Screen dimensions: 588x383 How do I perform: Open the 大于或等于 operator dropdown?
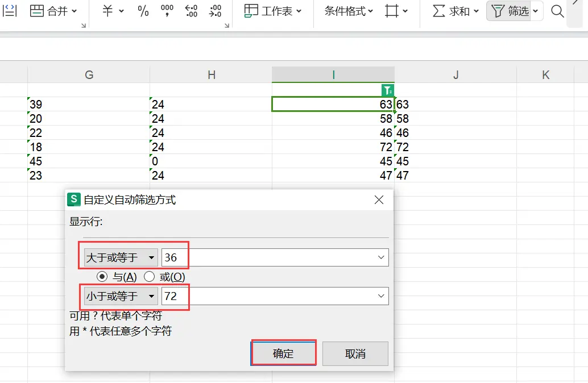[x=121, y=257]
